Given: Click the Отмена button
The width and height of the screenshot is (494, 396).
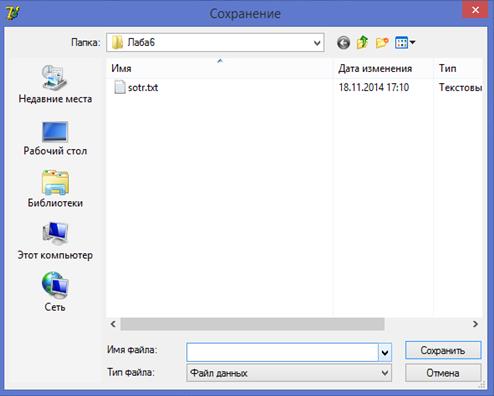Looking at the screenshot, I should 443,373.
